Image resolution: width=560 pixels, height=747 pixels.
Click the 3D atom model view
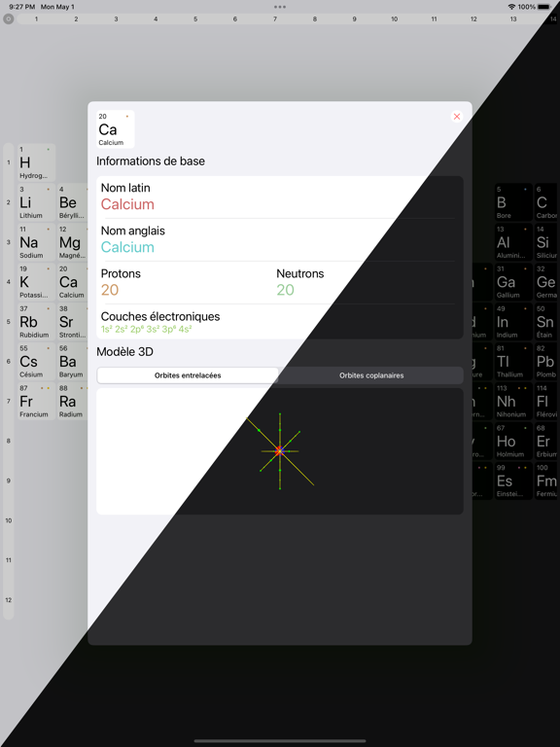[280, 451]
